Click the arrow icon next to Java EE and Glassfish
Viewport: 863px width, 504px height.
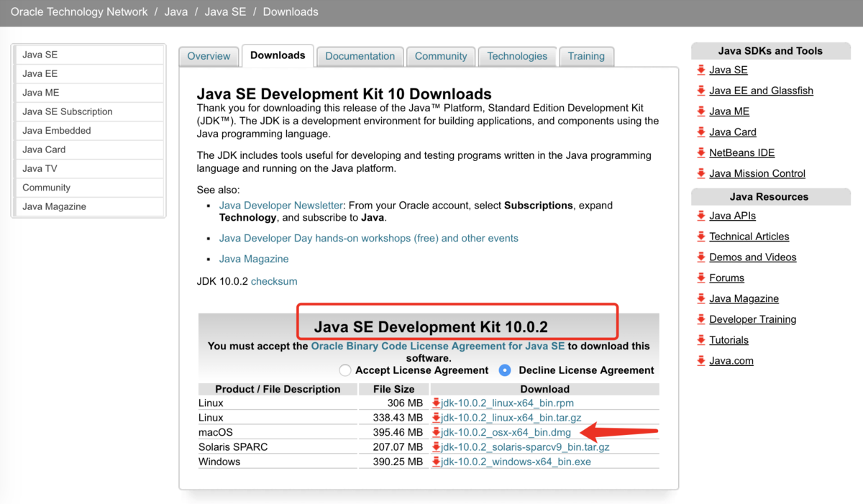tap(701, 91)
